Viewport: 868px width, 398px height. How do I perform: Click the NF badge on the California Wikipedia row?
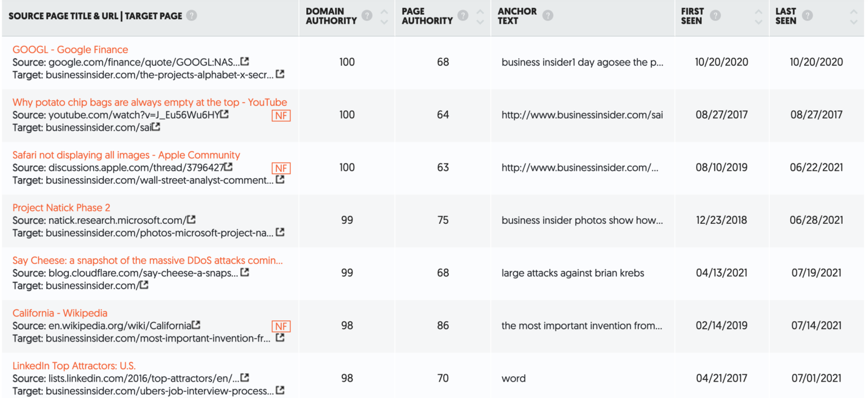(283, 326)
